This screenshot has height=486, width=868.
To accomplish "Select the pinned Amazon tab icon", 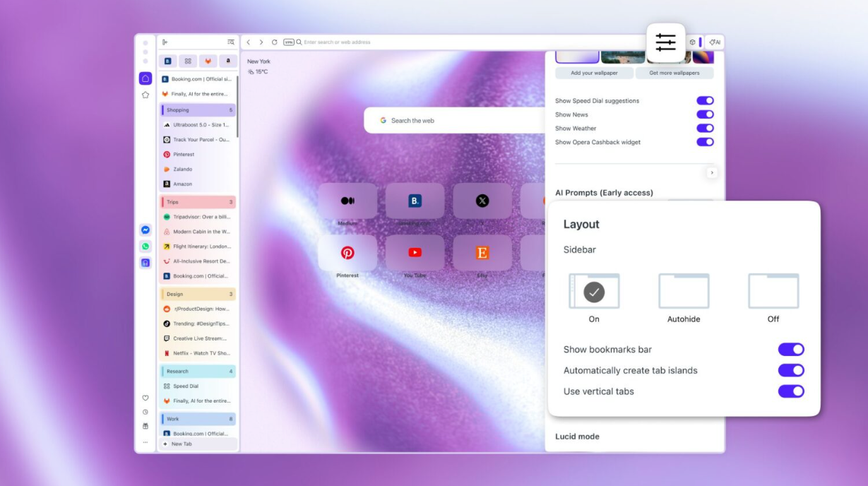I will 228,61.
